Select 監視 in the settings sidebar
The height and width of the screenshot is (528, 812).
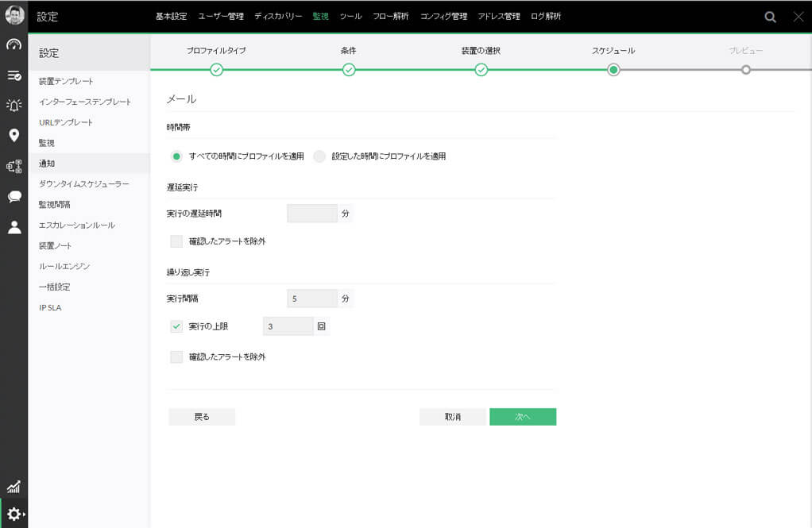coord(47,143)
